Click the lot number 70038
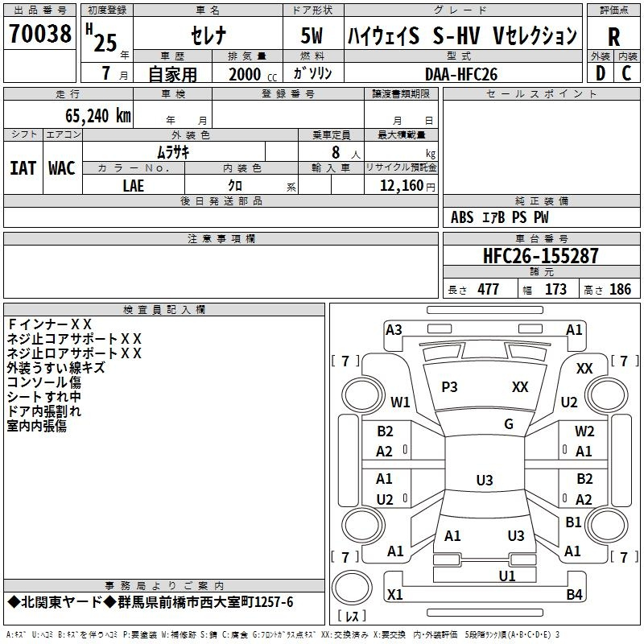This screenshot has width=644, height=644. point(40,35)
